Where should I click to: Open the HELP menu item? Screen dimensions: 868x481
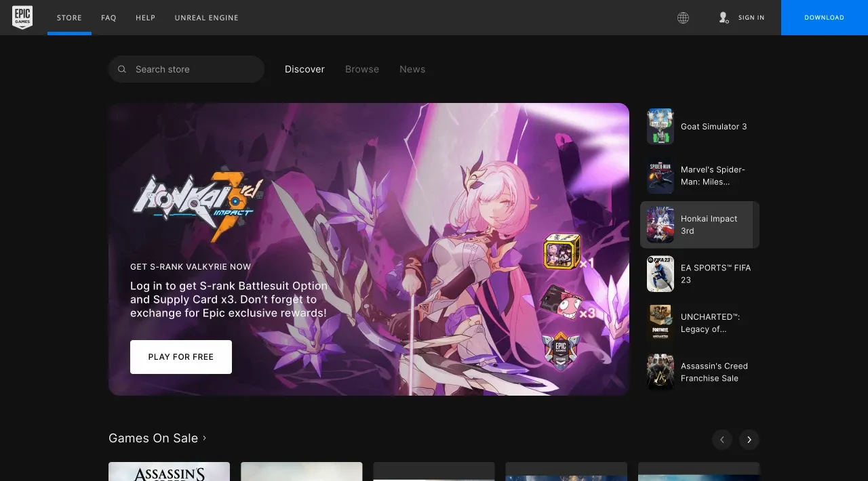[146, 18]
